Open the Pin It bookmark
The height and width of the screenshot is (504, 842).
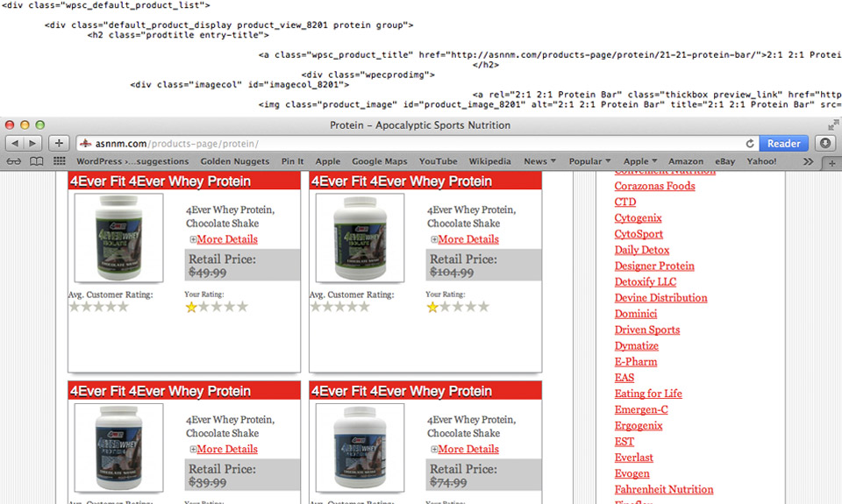[x=292, y=161]
